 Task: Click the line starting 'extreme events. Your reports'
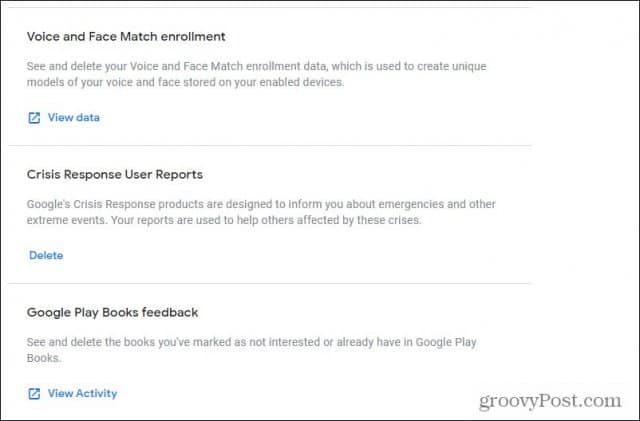point(224,221)
